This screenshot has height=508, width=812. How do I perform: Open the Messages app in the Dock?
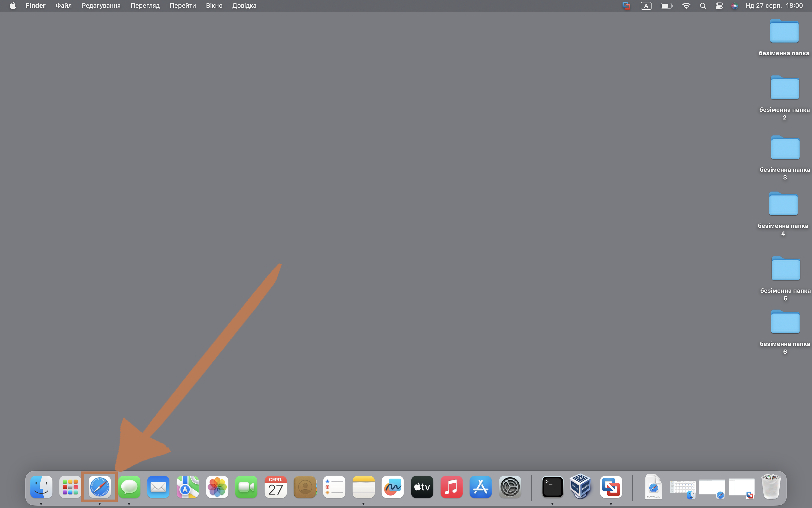[129, 487]
